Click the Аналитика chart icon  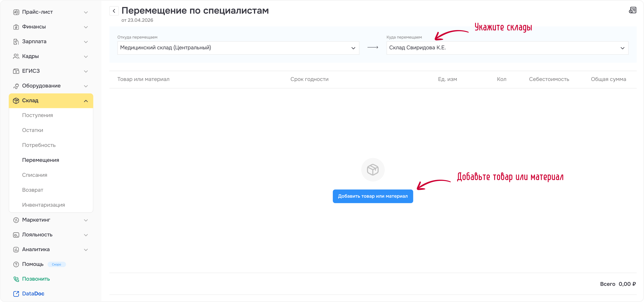pyautogui.click(x=16, y=250)
